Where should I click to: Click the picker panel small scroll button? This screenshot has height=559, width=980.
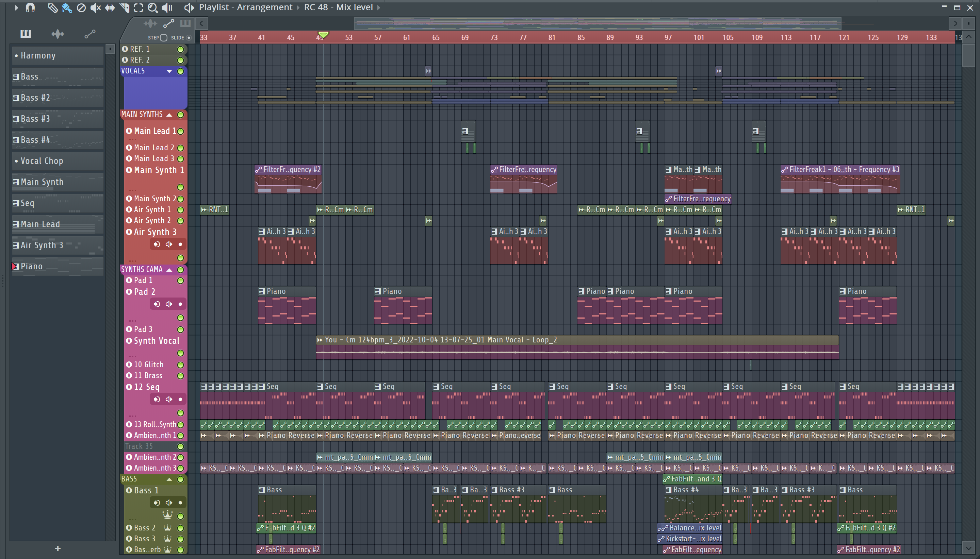110,49
